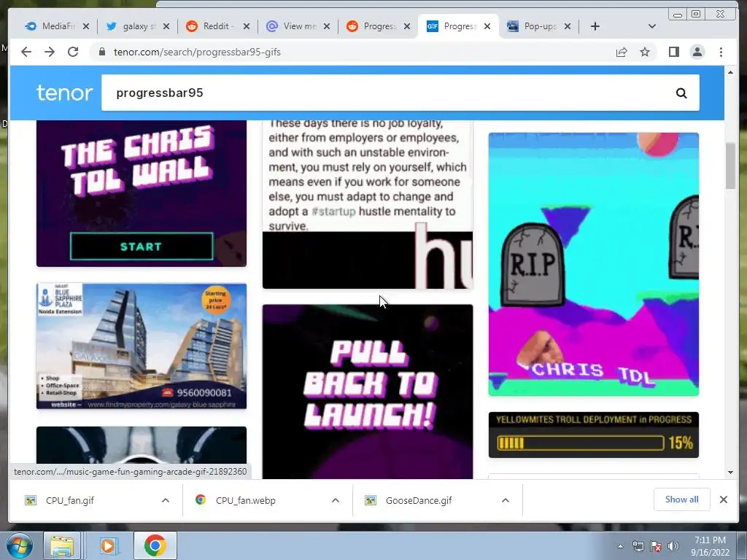Open the volume speaker icon

tap(673, 546)
